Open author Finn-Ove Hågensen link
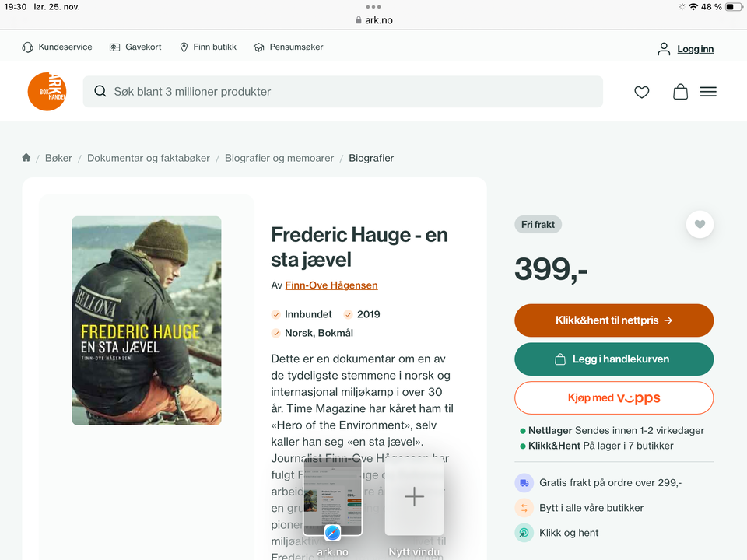Viewport: 747px width, 560px height. pyautogui.click(x=331, y=285)
